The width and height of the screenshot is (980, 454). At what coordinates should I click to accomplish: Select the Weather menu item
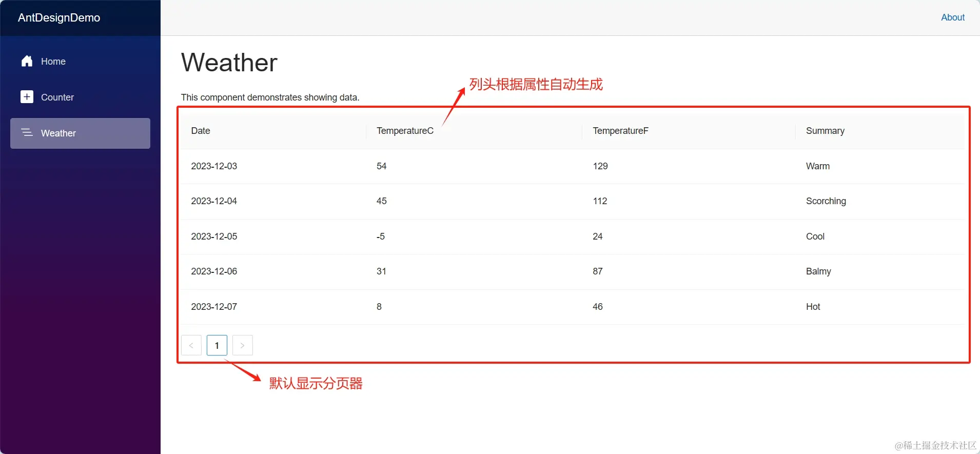point(80,133)
